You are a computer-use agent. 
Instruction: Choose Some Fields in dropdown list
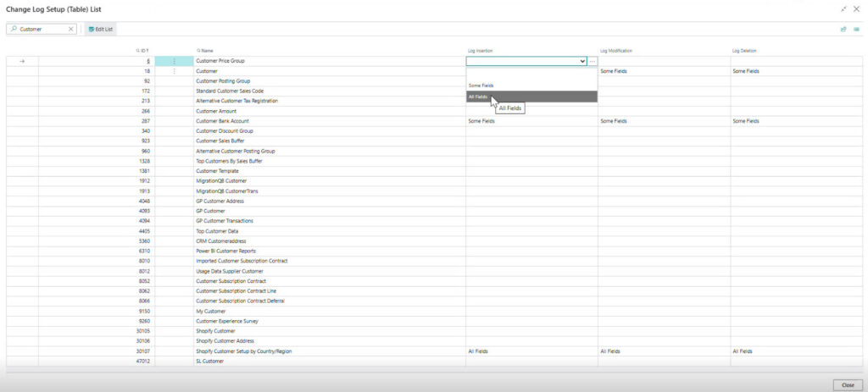[x=532, y=86]
